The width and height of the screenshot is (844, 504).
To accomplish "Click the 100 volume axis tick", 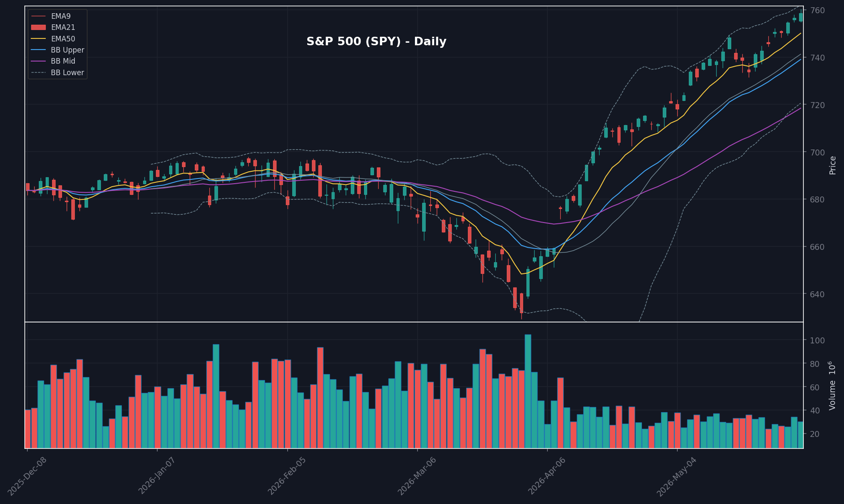I will (817, 340).
